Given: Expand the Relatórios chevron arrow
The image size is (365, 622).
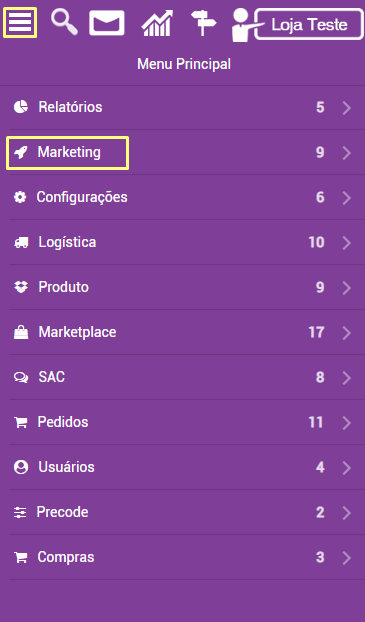Looking at the screenshot, I should (347, 108).
